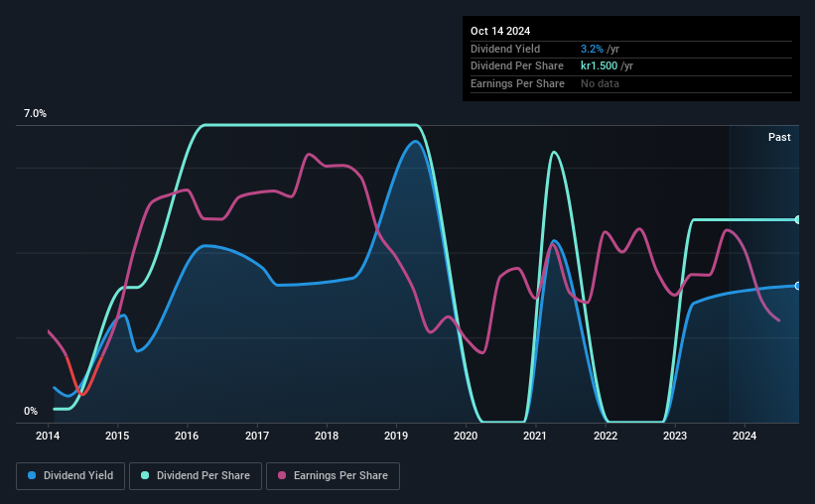Click the pink Earnings Per Share legend dot
The height and width of the screenshot is (504, 815).
282,475
